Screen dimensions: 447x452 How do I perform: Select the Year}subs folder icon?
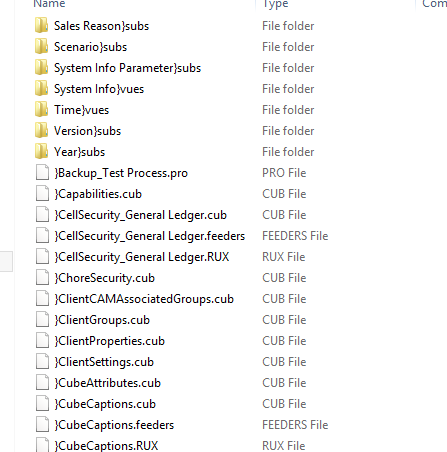42,152
